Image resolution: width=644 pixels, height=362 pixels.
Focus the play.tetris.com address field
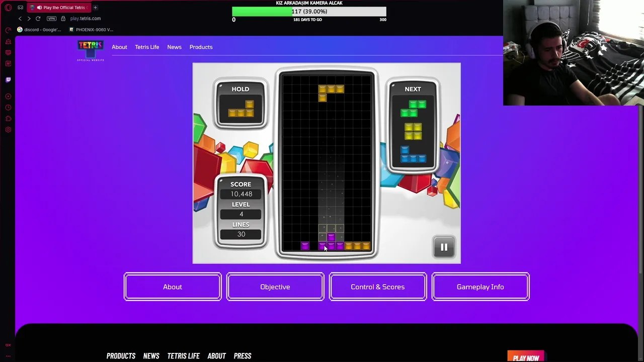tap(86, 19)
